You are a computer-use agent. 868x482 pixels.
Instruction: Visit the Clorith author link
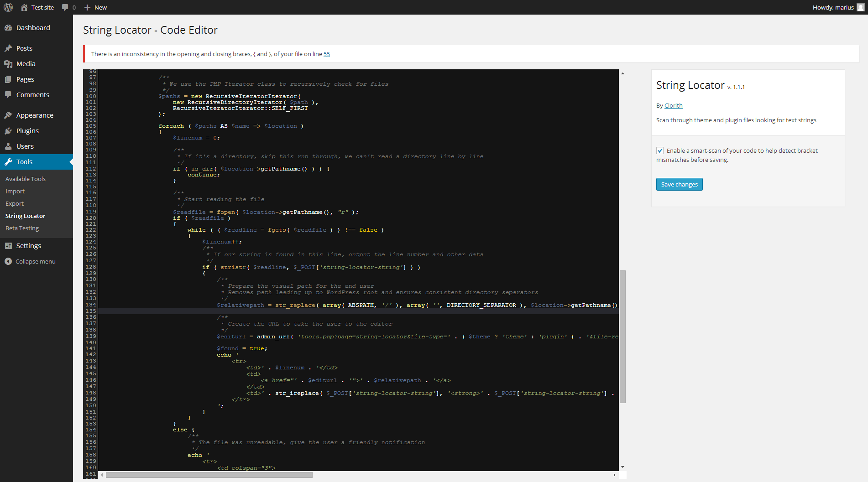[x=673, y=105]
